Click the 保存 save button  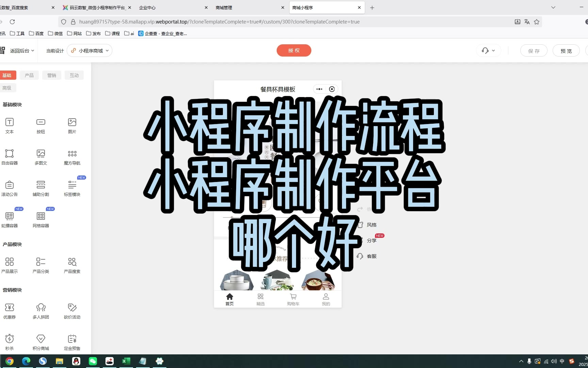pos(534,51)
